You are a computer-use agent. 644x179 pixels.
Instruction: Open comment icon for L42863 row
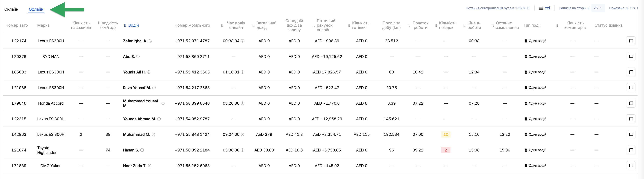coord(631,134)
